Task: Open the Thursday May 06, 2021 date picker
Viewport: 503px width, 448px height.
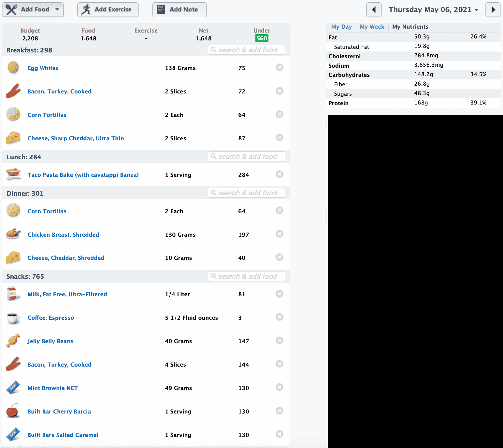Action: pyautogui.click(x=433, y=10)
